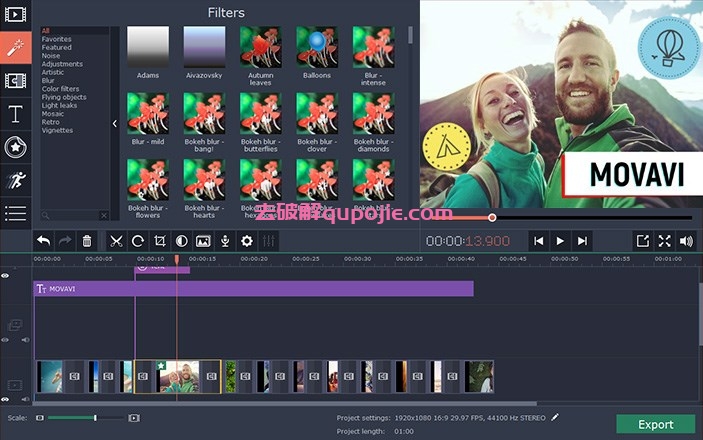Open the Titles text tab
703x440 pixels.
15,114
